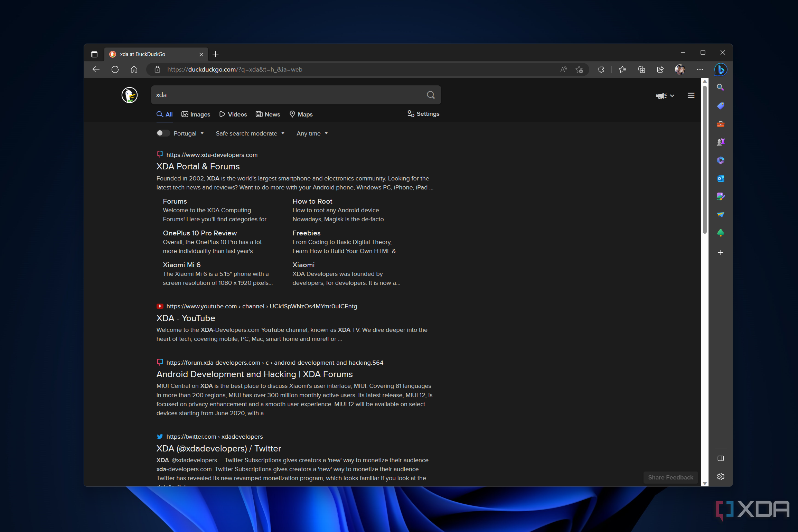This screenshot has height=532, width=798.
Task: Click the Read Aloud speaker icon
Action: coord(565,69)
